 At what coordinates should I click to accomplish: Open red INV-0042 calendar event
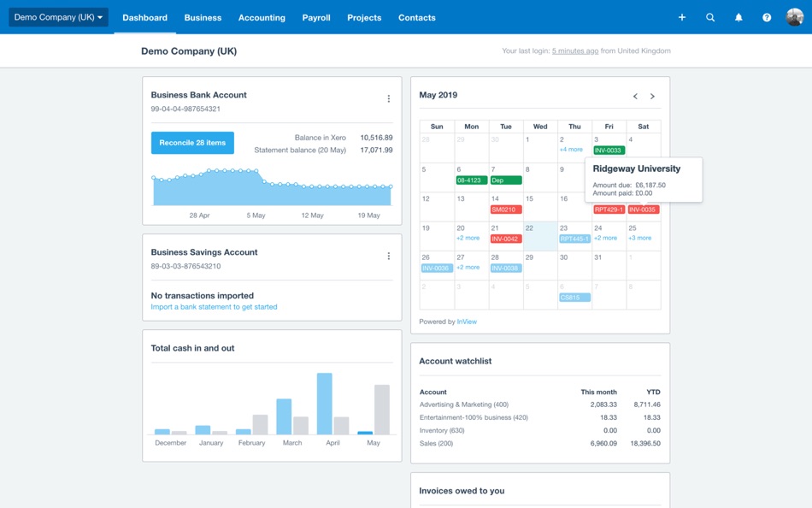click(506, 239)
